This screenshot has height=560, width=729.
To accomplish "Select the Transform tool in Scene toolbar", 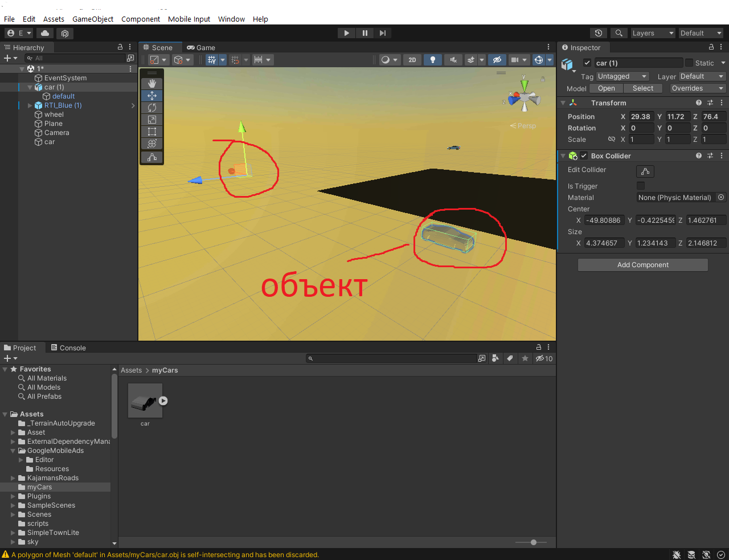I will point(152,144).
